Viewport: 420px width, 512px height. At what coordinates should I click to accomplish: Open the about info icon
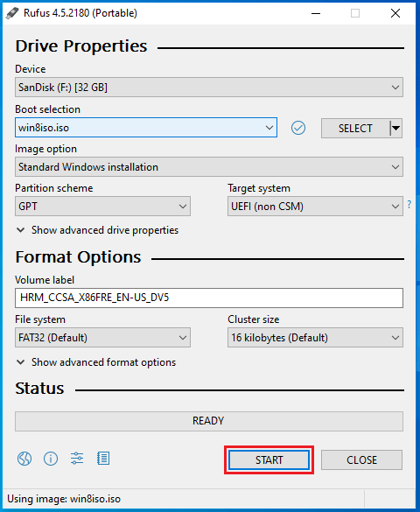tap(51, 459)
